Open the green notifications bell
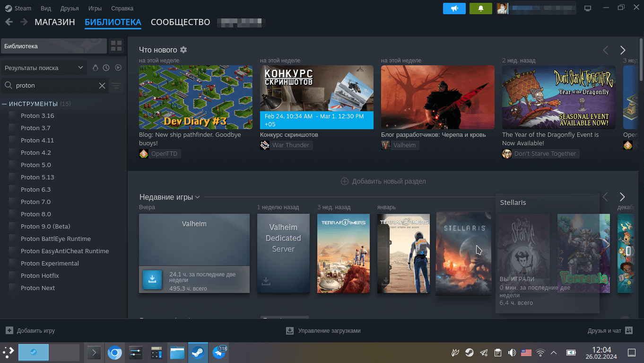The image size is (644, 363). pyautogui.click(x=481, y=9)
